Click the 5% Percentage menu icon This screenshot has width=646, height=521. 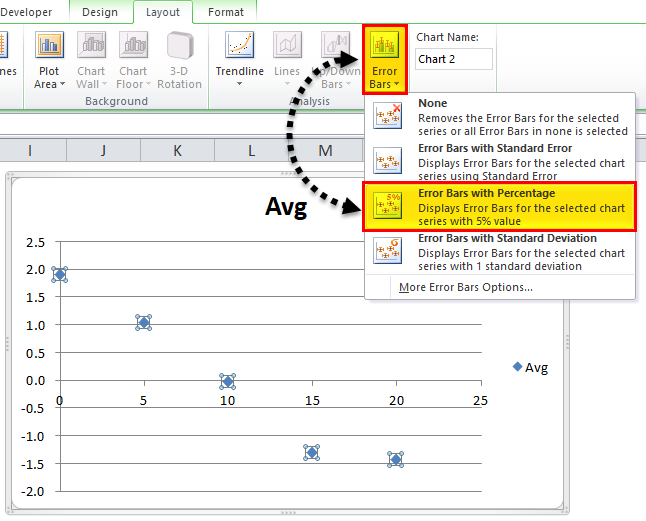(x=387, y=205)
